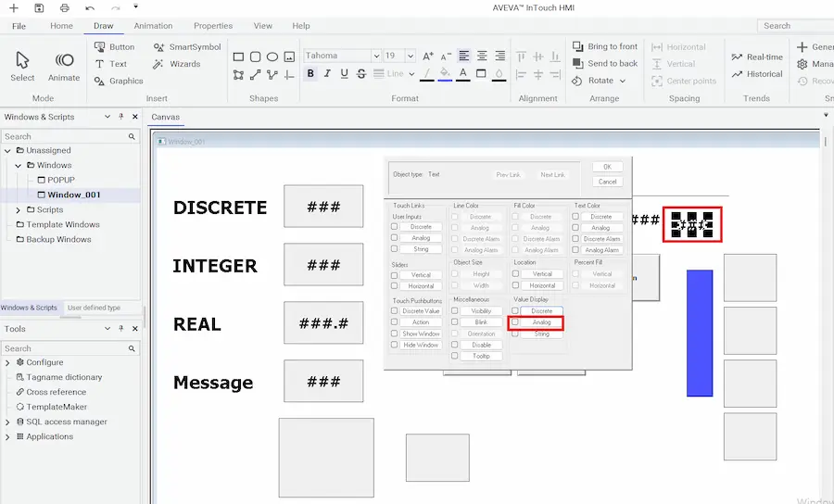Insert a SmartSymbol

coord(186,46)
